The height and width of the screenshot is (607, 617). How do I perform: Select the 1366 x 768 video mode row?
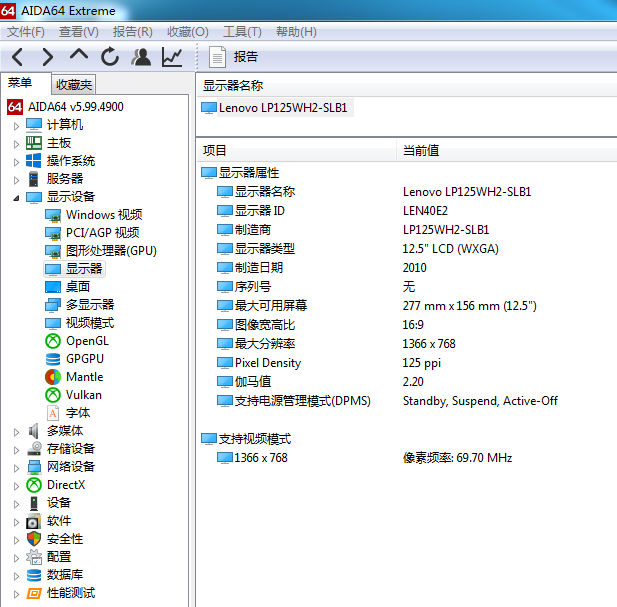click(405, 458)
